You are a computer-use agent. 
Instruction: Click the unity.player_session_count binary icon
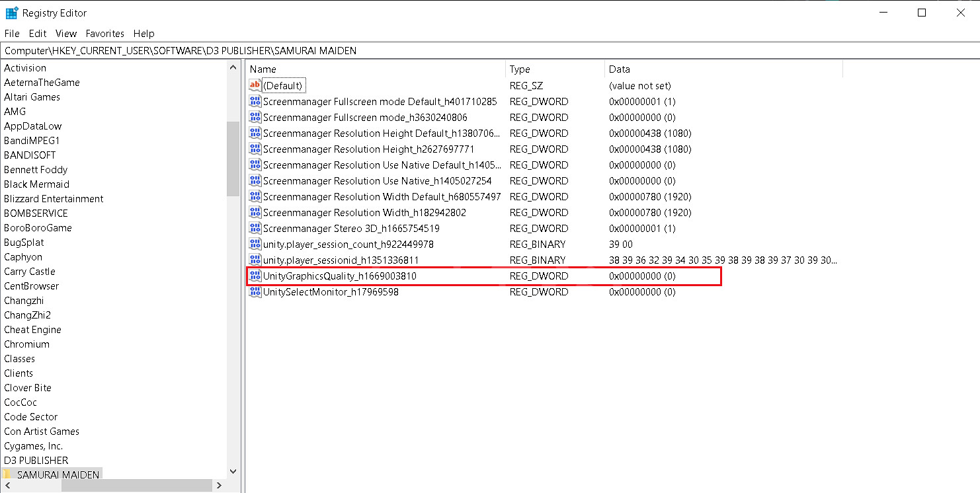[x=255, y=244]
